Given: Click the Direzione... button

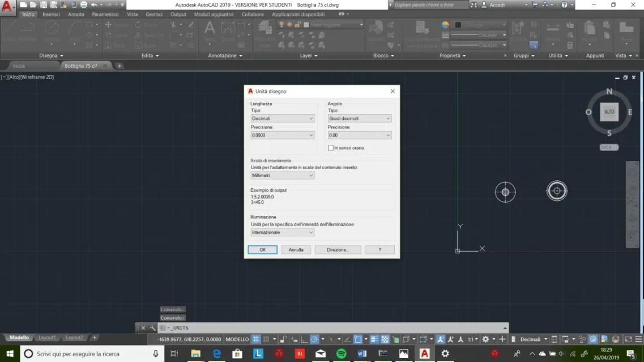Looking at the screenshot, I should (x=338, y=249).
